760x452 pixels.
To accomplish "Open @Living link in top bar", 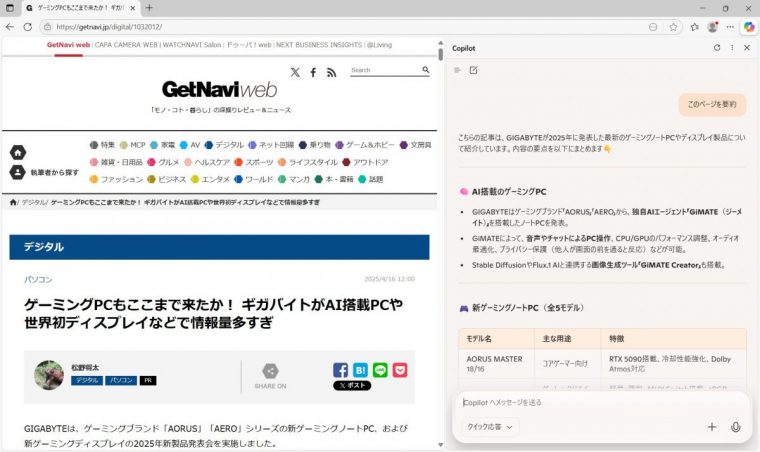I will tap(379, 45).
